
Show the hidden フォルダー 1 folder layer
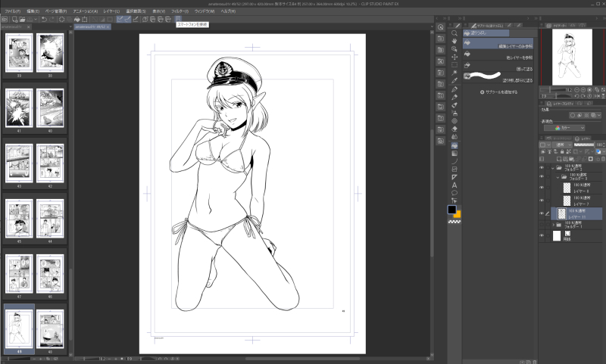click(x=542, y=225)
